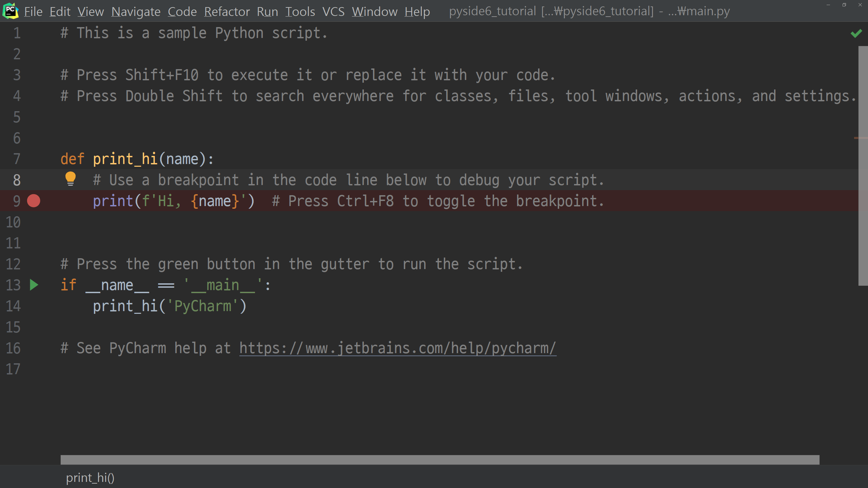This screenshot has width=868, height=488.
Task: Open the File menu
Action: (x=33, y=12)
